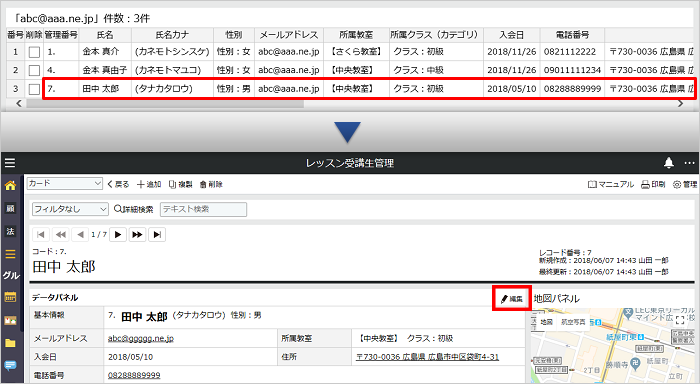The height and width of the screenshot is (384, 700).
Task: Select the 法 icon in the sidebar
Action: tap(10, 231)
